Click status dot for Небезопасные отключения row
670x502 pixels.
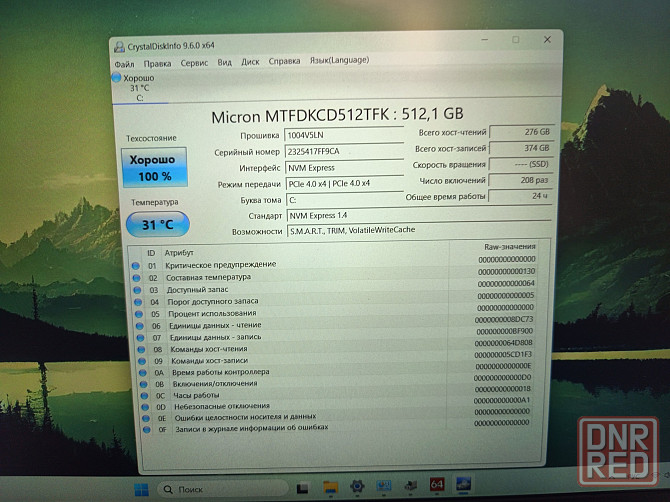tap(145, 407)
